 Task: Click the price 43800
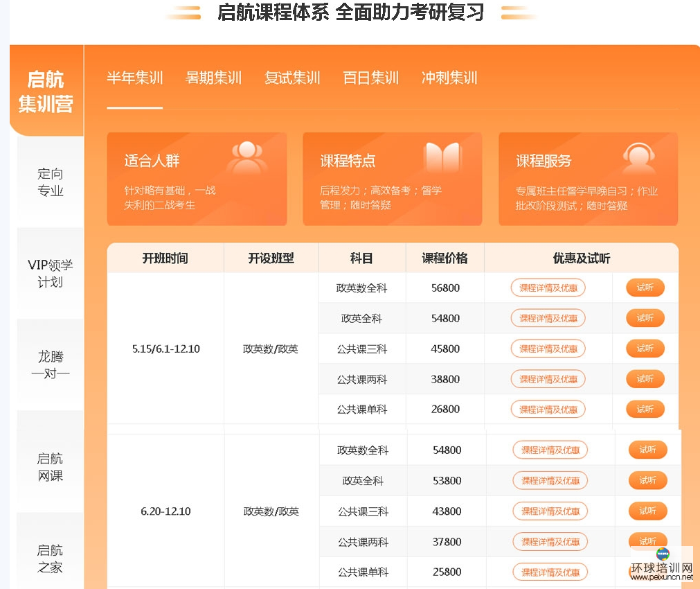[447, 511]
